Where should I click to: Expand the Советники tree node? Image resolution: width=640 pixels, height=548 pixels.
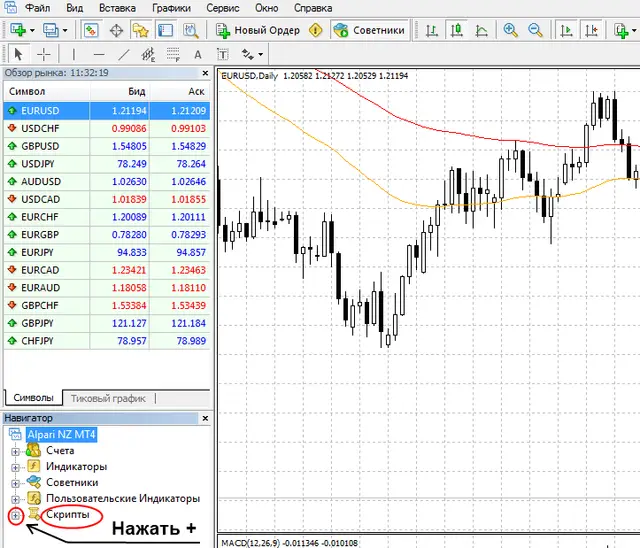(16, 484)
